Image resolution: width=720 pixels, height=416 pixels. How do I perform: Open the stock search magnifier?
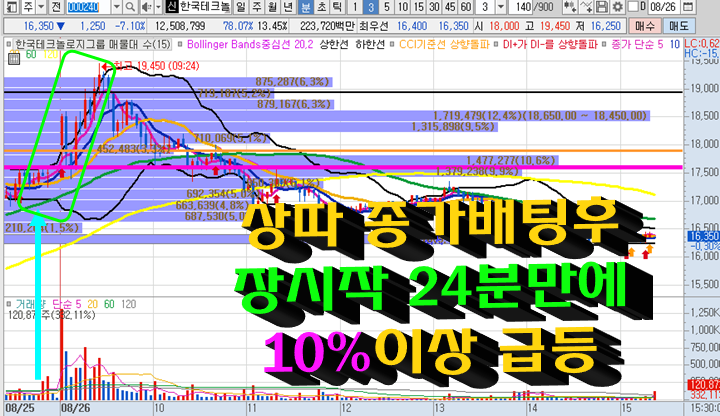[x=130, y=7]
